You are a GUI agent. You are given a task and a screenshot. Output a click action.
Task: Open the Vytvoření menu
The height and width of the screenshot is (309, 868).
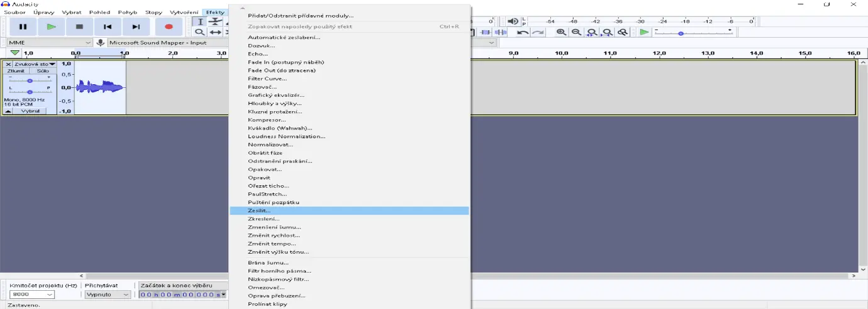(x=184, y=13)
